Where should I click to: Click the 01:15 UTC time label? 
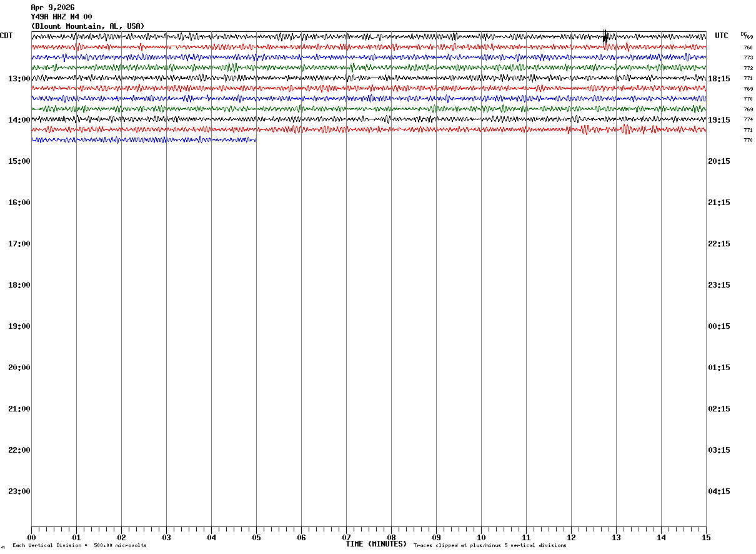tap(719, 368)
